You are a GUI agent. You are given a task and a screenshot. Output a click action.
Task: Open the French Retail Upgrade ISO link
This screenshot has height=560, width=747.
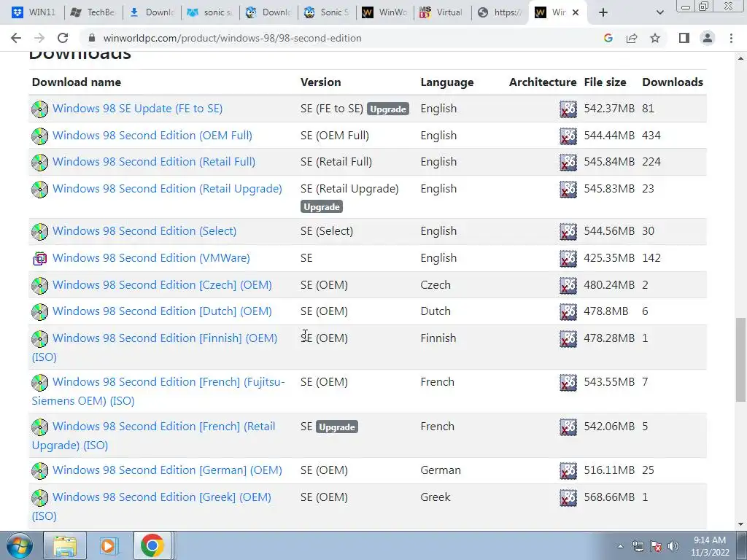pos(164,427)
